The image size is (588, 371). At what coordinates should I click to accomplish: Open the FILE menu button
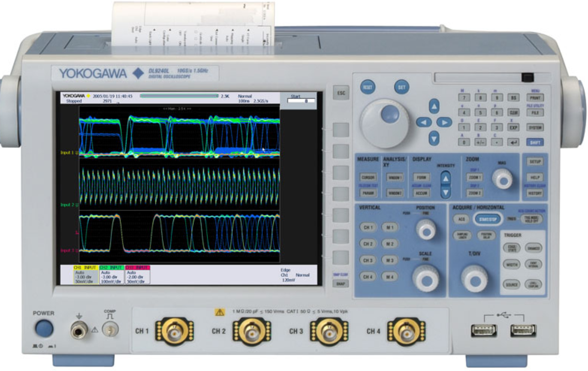[x=535, y=112]
